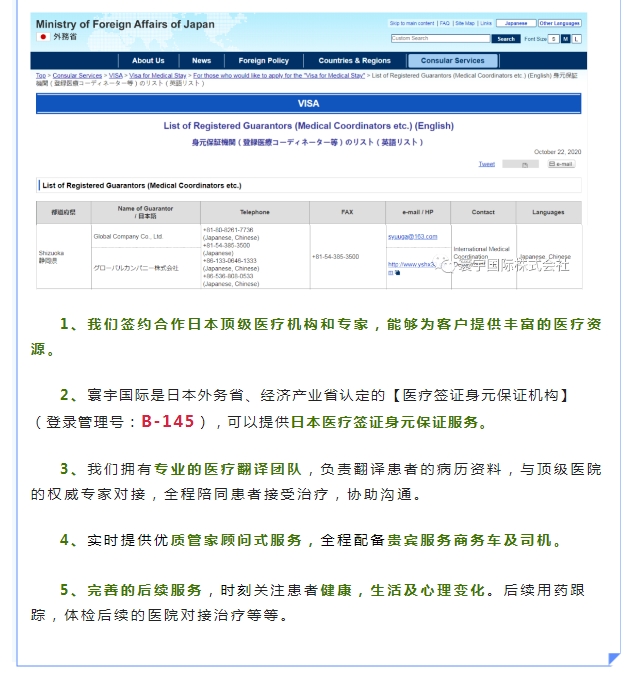The height and width of the screenshot is (678, 635).
Task: Click Ministry of Foreign Affairs of Japan title
Action: [125, 24]
